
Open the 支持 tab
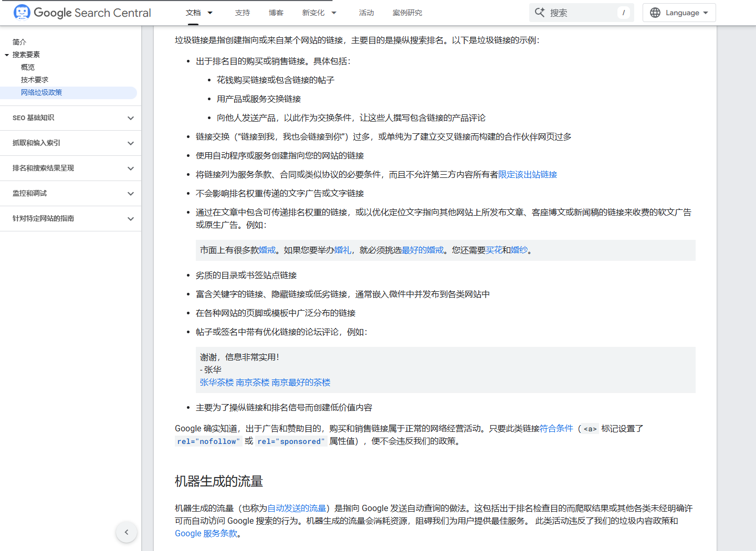point(243,13)
